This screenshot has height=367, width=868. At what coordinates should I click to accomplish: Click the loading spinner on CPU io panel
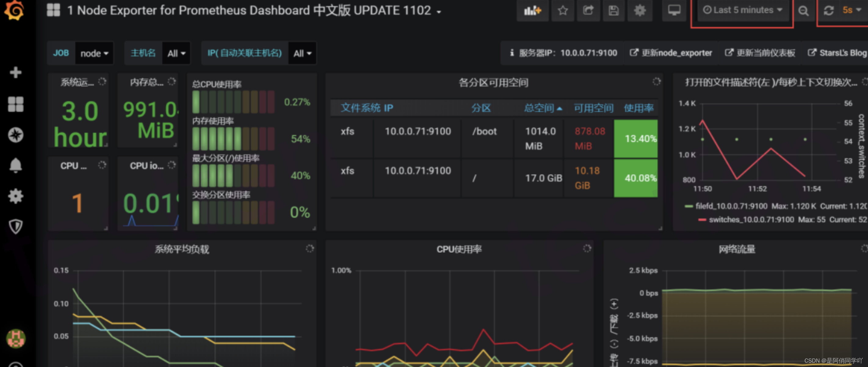[172, 165]
